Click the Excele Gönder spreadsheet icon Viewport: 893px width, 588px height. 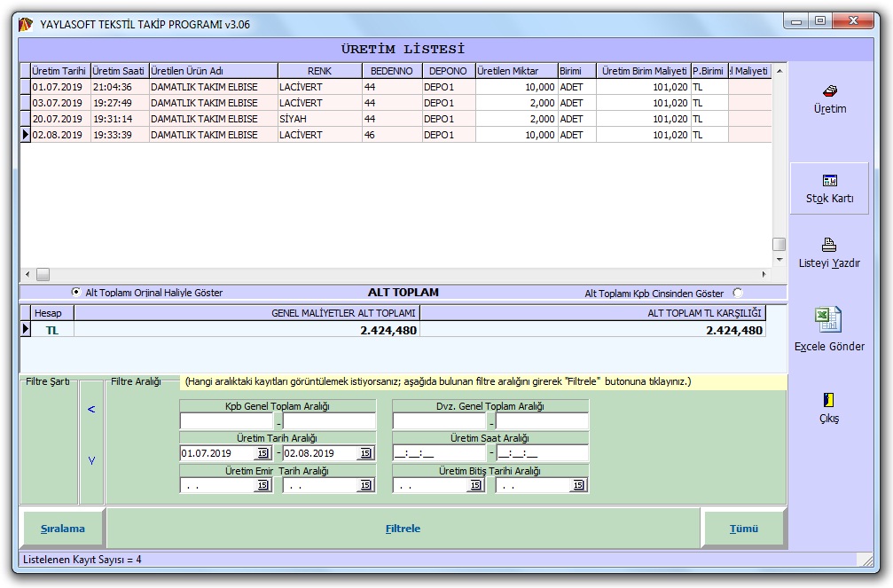[x=828, y=319]
